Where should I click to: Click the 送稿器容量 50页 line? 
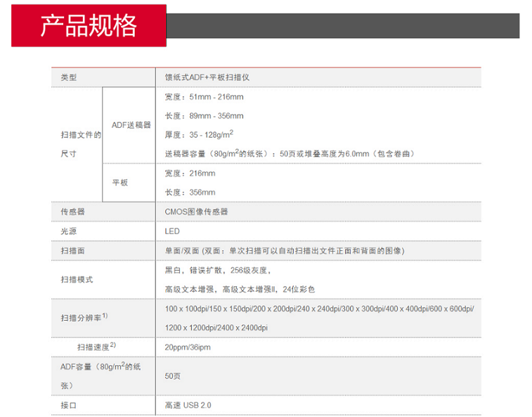pyautogui.click(x=290, y=153)
